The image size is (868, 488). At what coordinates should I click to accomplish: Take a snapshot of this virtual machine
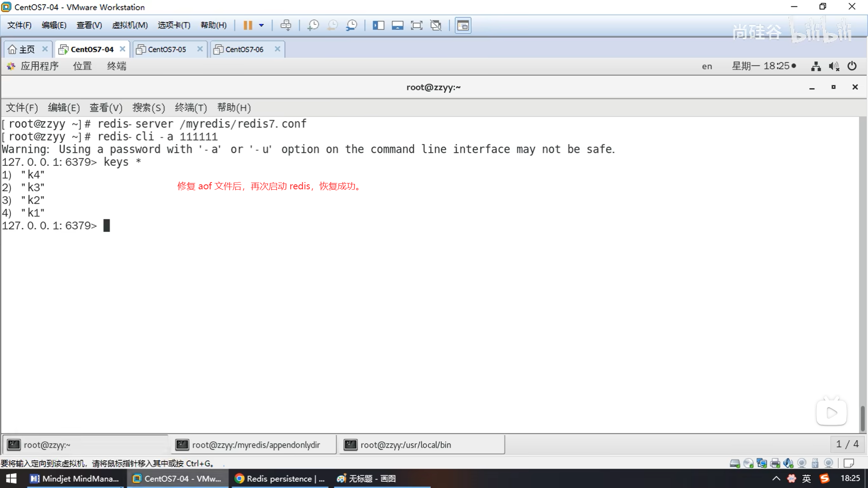[x=313, y=25]
